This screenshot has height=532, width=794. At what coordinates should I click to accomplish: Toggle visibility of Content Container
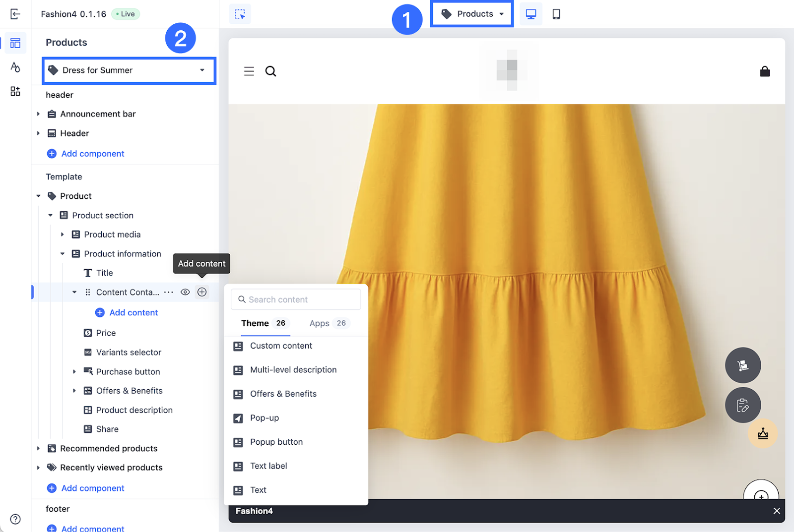(185, 292)
